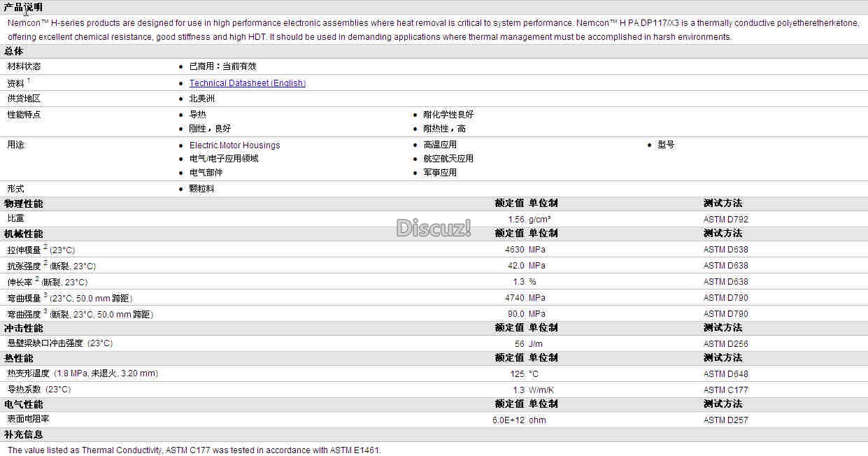868x456 pixels.
Task: Click the 4740 flexural modulus value
Action: pyautogui.click(x=514, y=298)
